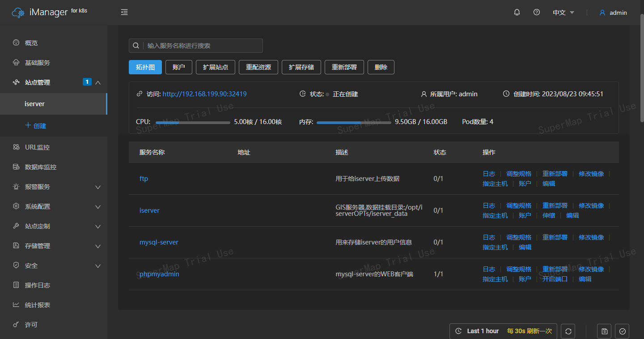This screenshot has height=339, width=644.
Task: Click the 内存 memory usage progress bar
Action: pyautogui.click(x=354, y=122)
